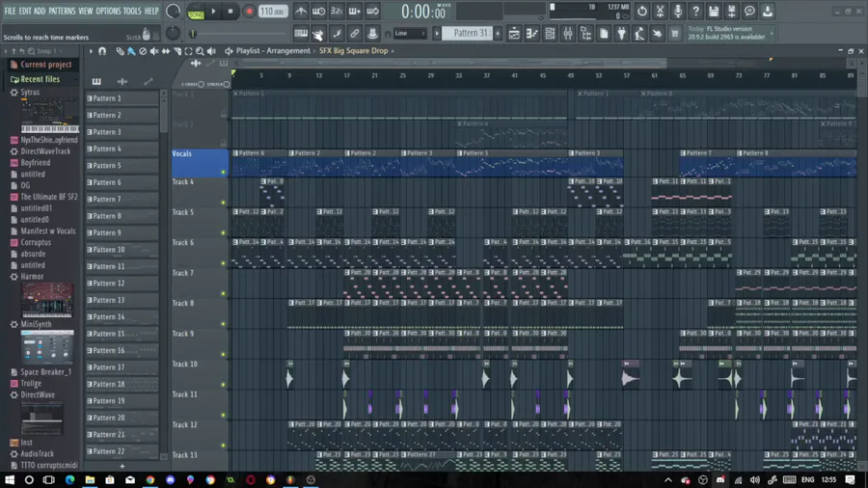This screenshot has height=488, width=868.
Task: Open playlist options arrow menu
Action: (91, 51)
